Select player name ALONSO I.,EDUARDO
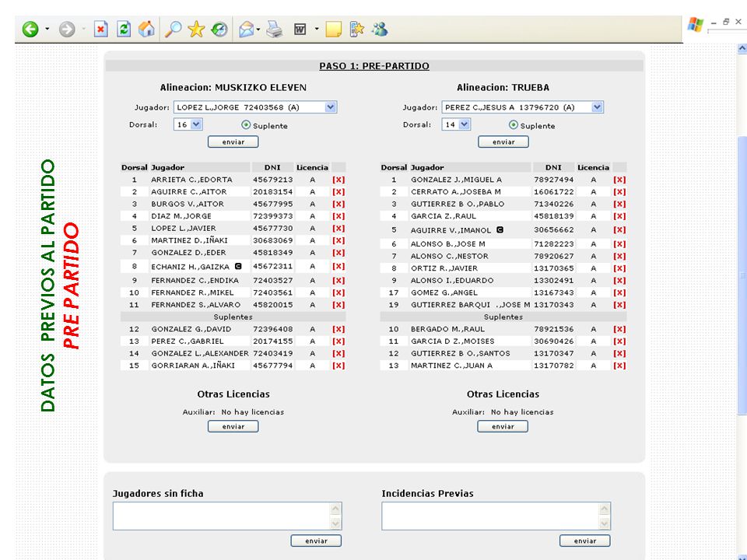This screenshot has width=747, height=560. pos(452,281)
